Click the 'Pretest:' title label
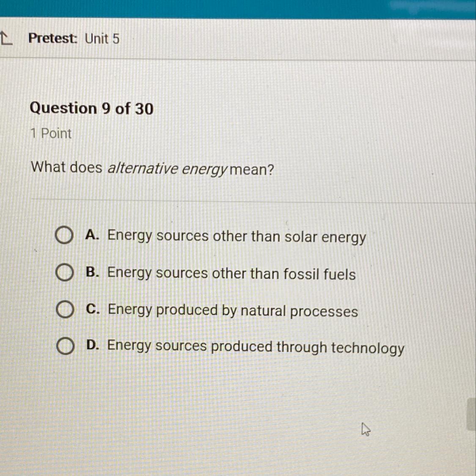 tap(53, 39)
